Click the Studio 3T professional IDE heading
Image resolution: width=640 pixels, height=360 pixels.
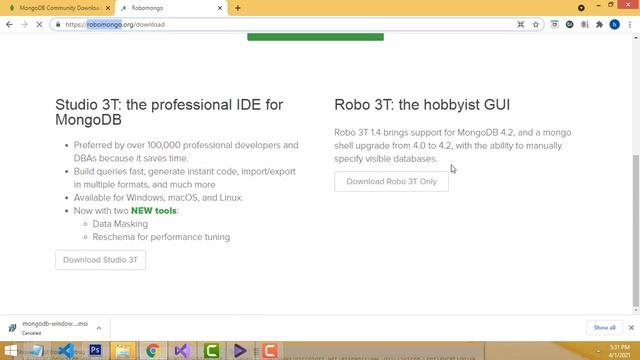click(169, 112)
